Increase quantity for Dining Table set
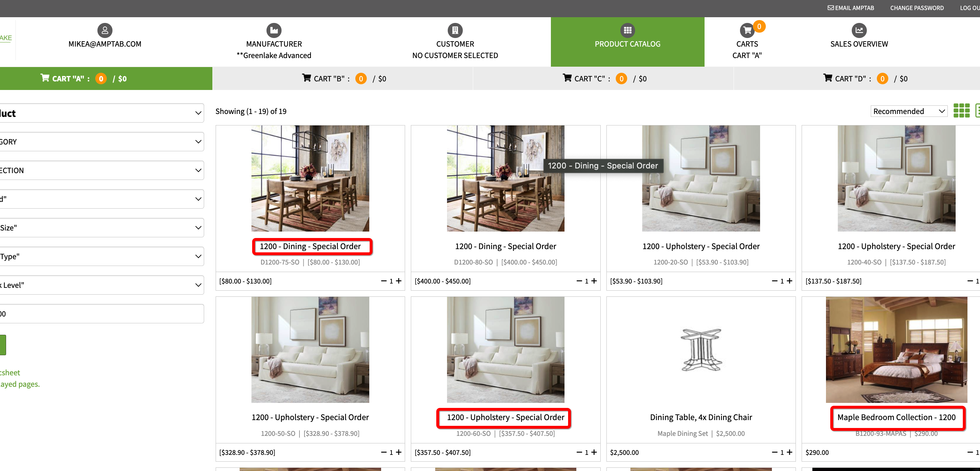The height and width of the screenshot is (471, 980). (x=789, y=452)
